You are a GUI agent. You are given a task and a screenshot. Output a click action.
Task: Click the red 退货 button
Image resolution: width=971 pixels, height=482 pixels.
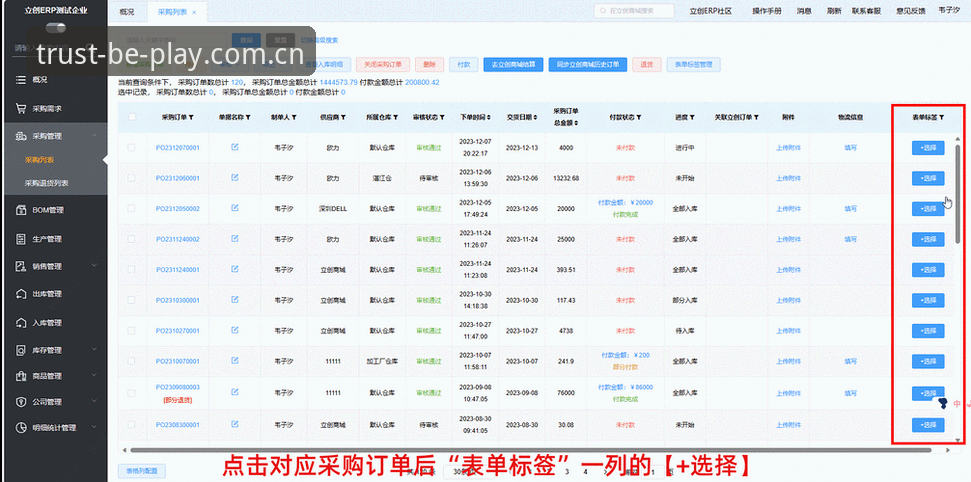[647, 64]
